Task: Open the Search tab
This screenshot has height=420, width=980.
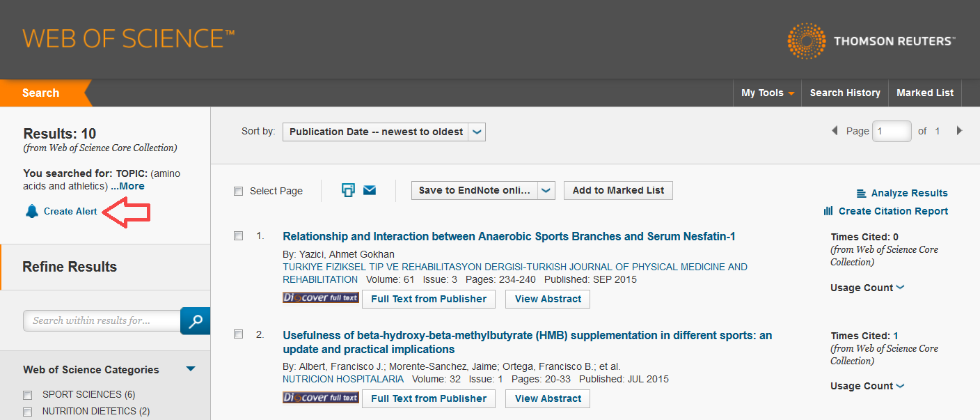Action: (41, 93)
